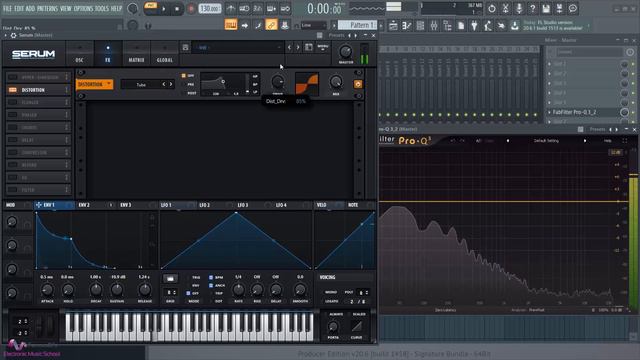The image size is (640, 360).
Task: Click the help question mark icon
Action: [532, 9]
